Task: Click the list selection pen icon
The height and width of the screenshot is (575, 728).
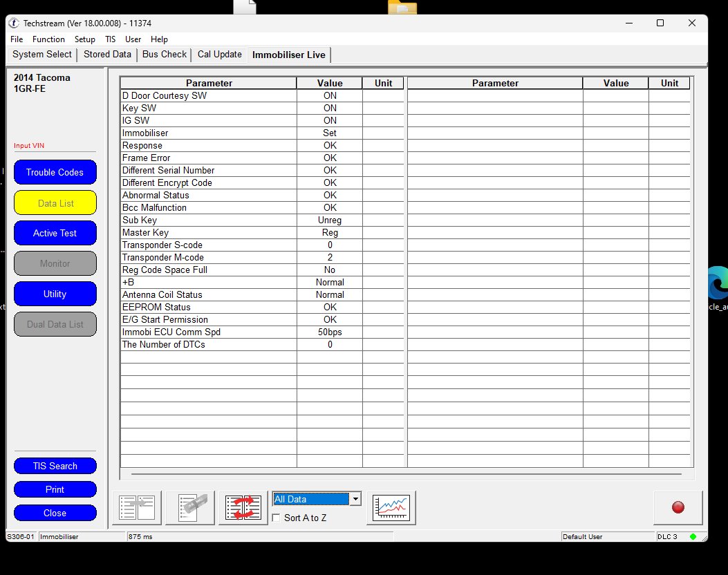Action: (x=190, y=507)
